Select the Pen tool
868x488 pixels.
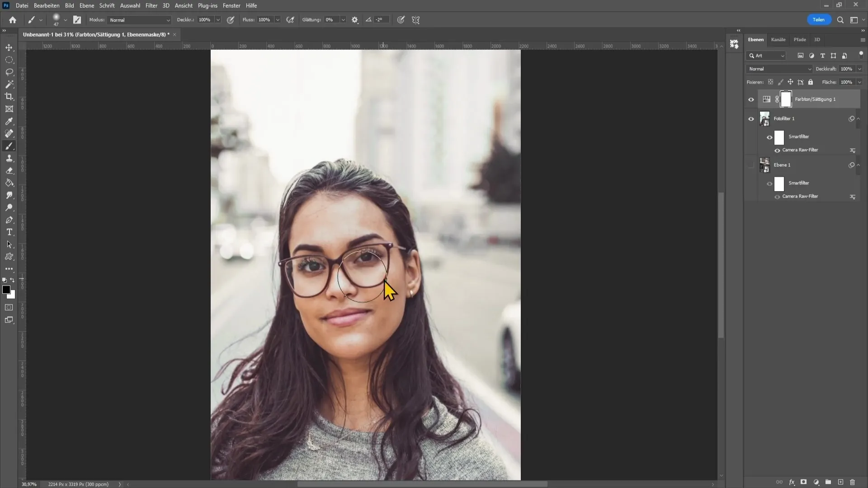pos(9,220)
